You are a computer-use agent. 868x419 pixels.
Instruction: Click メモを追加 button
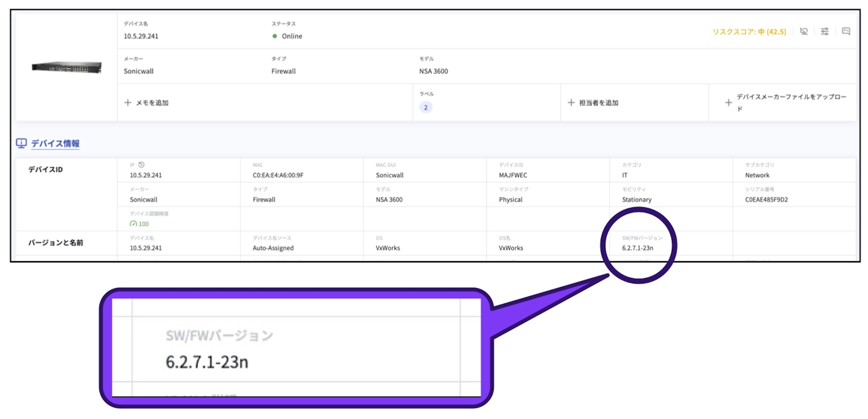152,103
